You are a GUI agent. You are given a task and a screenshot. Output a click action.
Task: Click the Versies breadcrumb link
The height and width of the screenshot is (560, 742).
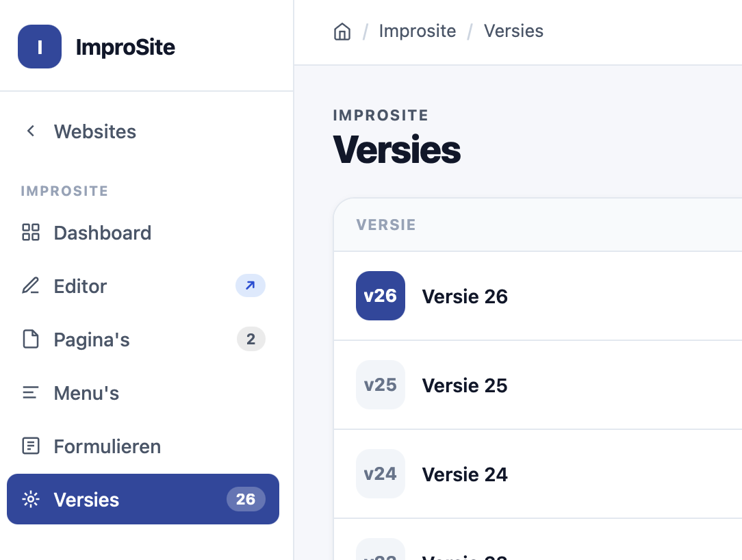coord(513,31)
